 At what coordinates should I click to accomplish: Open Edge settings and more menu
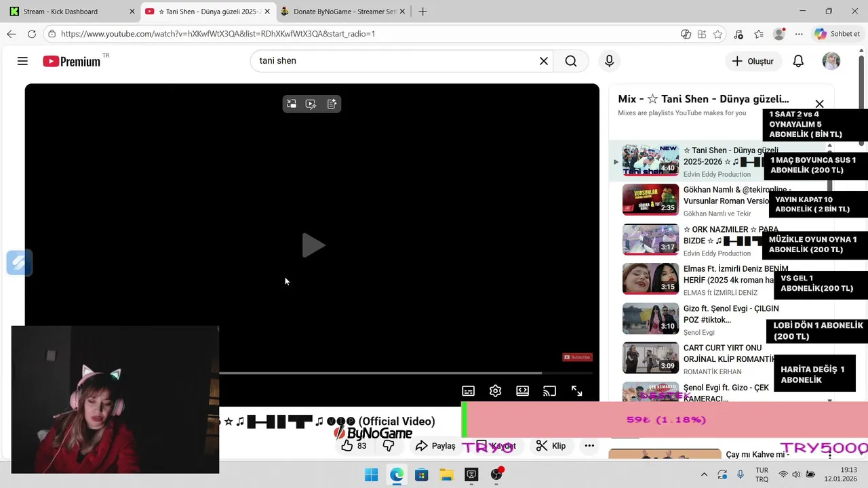point(799,34)
